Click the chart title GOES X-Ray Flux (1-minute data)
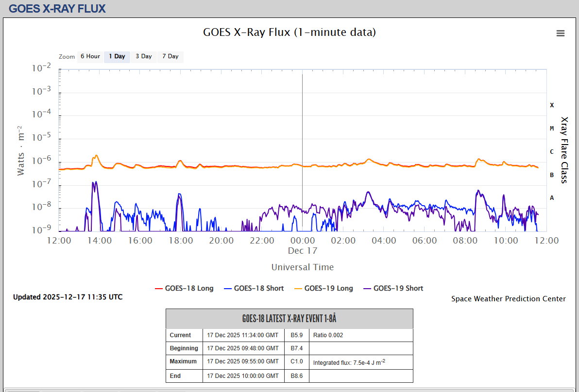This screenshot has height=392, width=579. tap(289, 32)
